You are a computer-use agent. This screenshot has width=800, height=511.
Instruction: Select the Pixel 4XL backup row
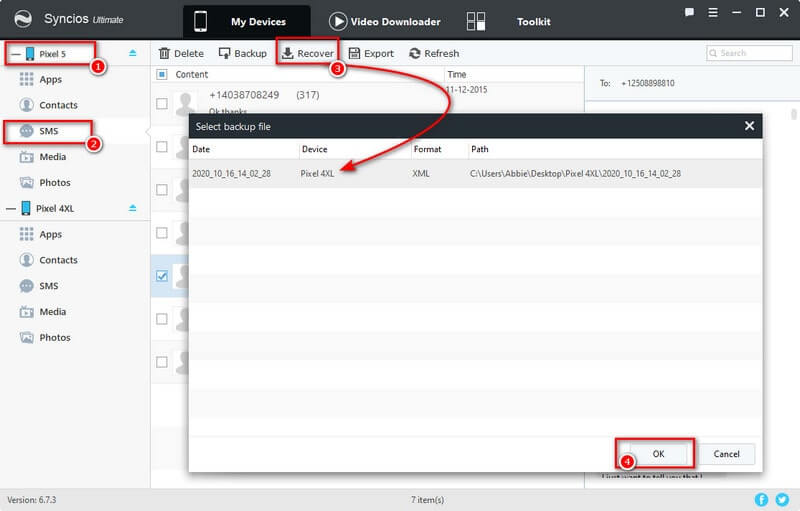(475, 173)
